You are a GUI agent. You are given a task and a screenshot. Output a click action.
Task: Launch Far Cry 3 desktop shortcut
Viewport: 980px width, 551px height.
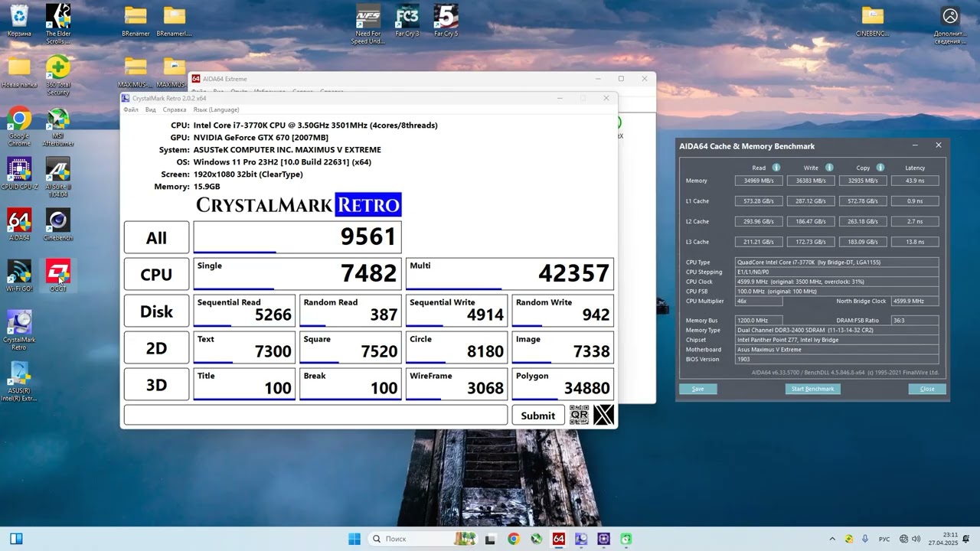pyautogui.click(x=407, y=21)
